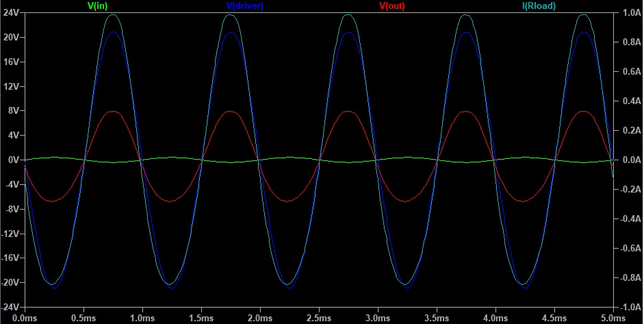Click the 16V voltage axis label
Image resolution: width=644 pixels, height=324 pixels.
click(11, 62)
